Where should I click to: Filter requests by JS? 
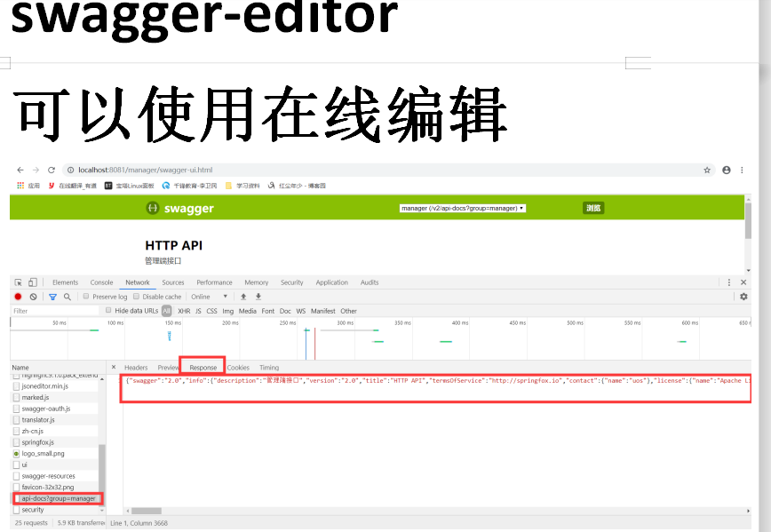(x=198, y=311)
